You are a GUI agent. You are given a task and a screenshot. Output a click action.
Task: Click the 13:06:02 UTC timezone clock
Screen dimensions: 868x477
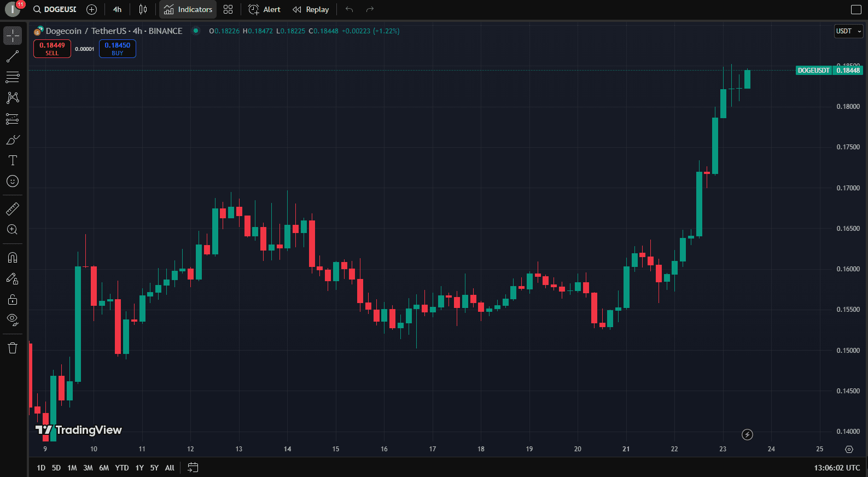[x=837, y=468]
